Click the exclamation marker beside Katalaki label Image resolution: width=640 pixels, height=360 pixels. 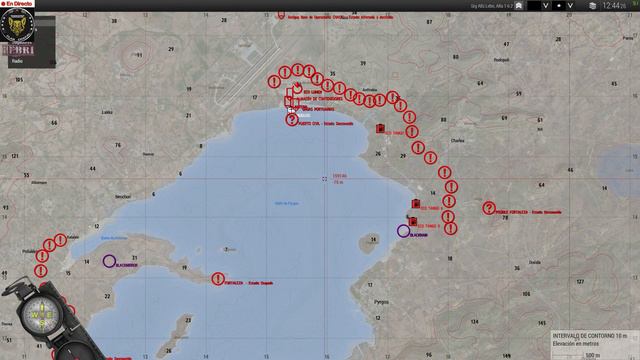(60, 240)
